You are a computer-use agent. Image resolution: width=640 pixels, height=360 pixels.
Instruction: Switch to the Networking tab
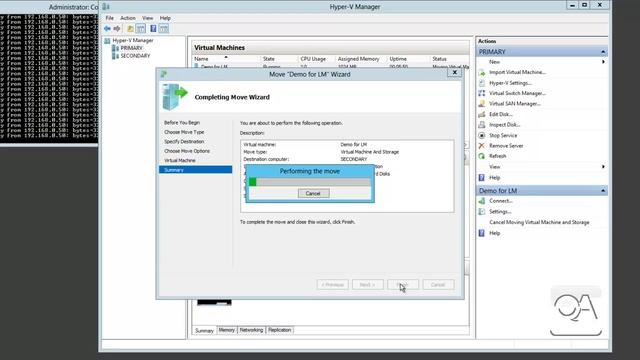(251, 330)
